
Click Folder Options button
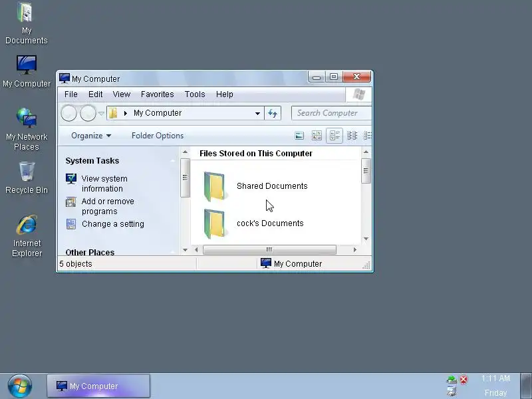click(158, 136)
